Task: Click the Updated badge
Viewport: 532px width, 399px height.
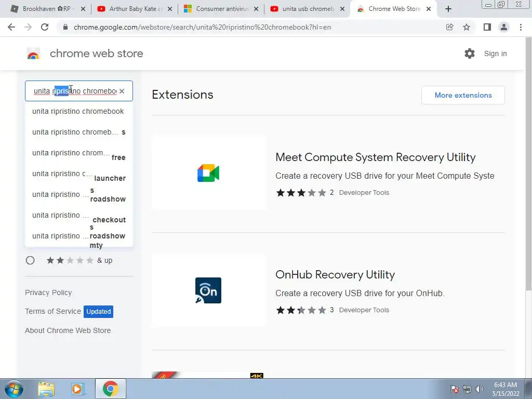Action: tap(98, 312)
